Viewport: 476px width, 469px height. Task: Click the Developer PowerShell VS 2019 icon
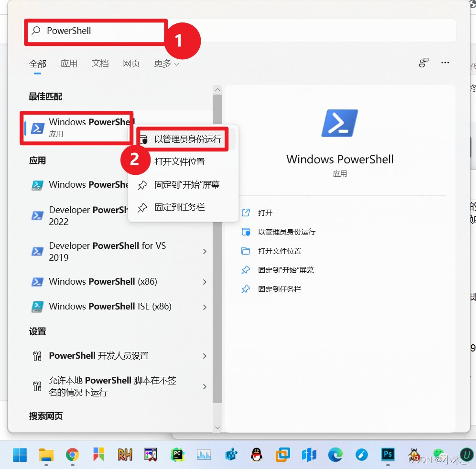click(x=37, y=251)
